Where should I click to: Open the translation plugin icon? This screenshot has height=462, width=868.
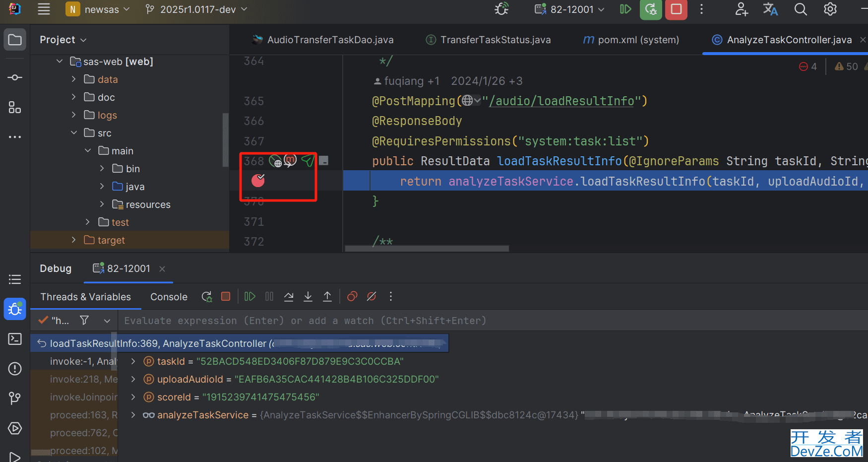770,9
